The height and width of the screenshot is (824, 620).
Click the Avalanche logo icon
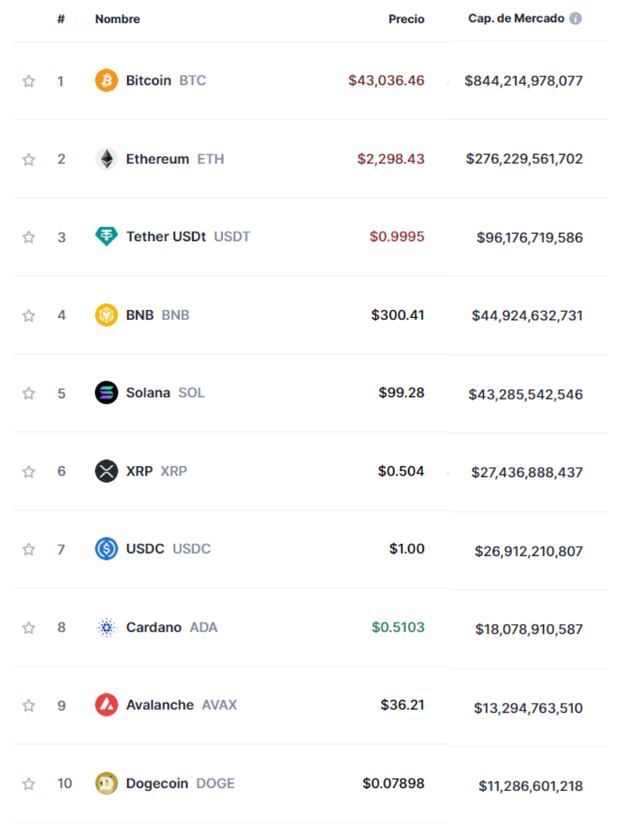point(106,705)
